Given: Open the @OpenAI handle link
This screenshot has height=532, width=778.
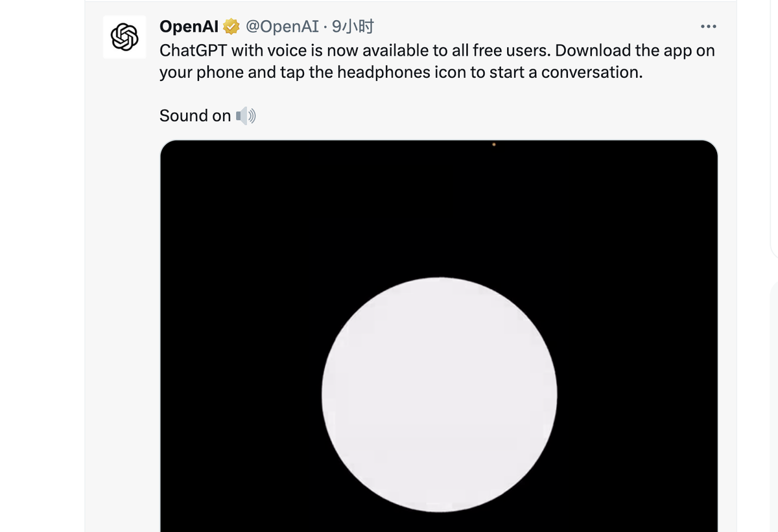Looking at the screenshot, I should click(x=282, y=27).
